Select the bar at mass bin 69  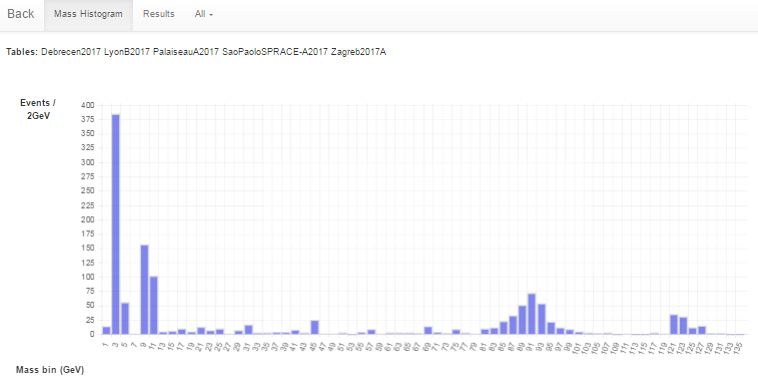428,331
